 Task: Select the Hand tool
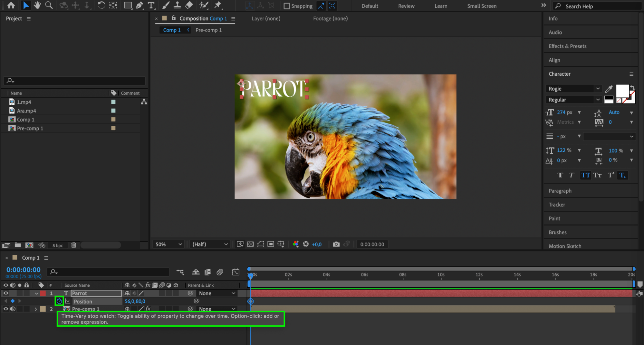point(37,5)
